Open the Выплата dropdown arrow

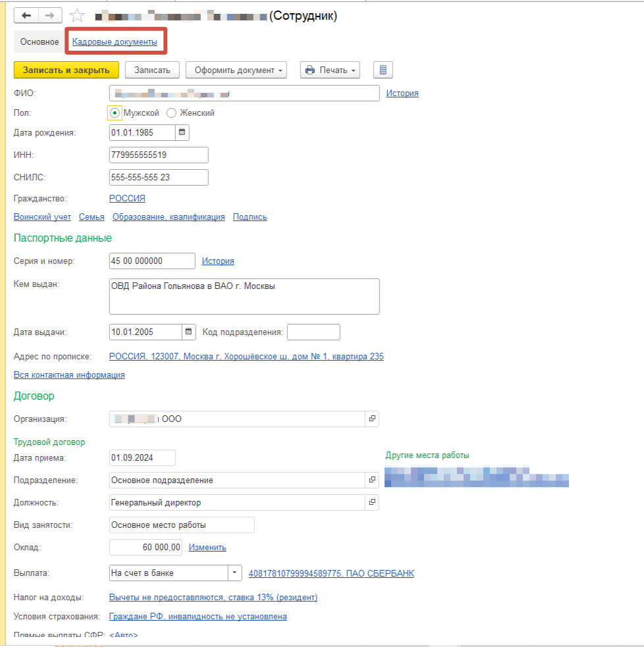(x=234, y=573)
